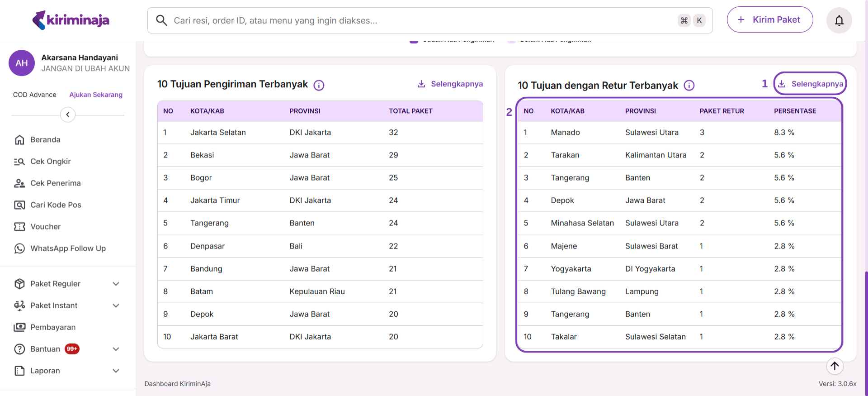Click the Ajukan Sekarang link
The image size is (868, 396).
click(96, 95)
